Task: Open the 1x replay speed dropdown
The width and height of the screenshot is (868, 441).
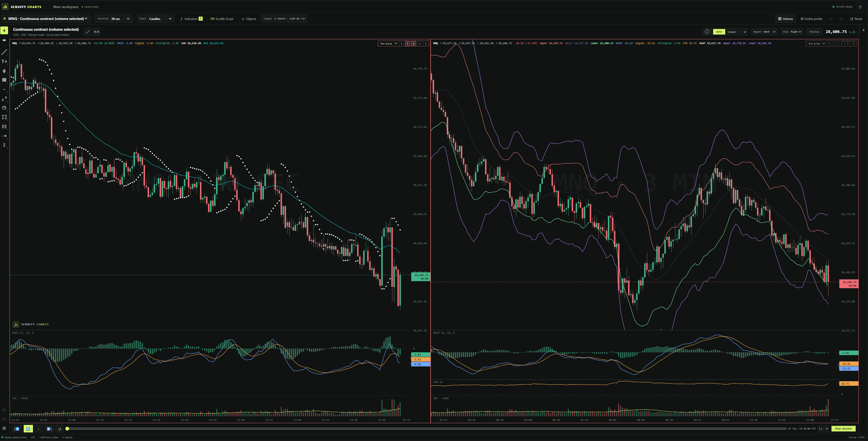Action: [x=823, y=429]
